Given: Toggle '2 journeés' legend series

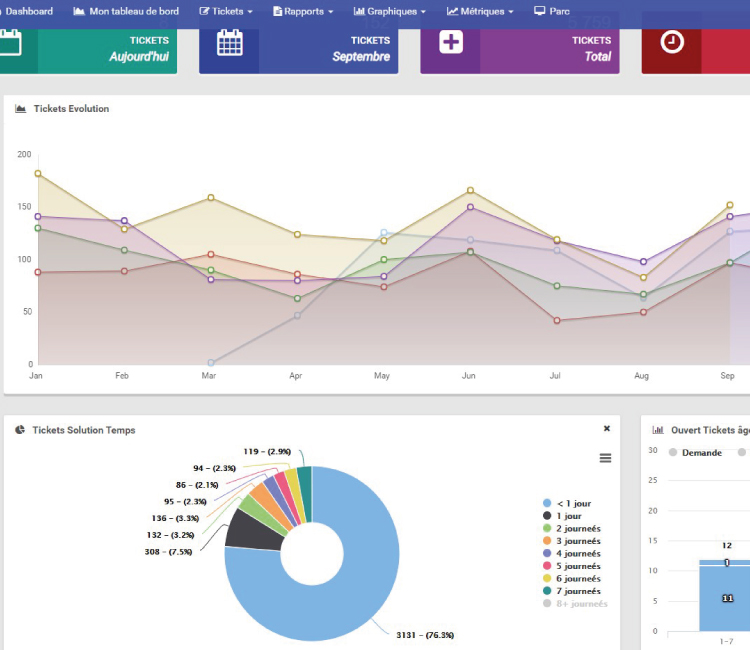Looking at the screenshot, I should point(572,528).
